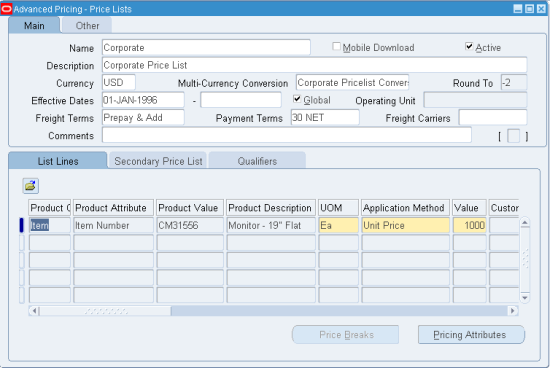The height and width of the screenshot is (368, 550).
Task: Click the Monitor - 19" Flat description cell
Action: pyautogui.click(x=271, y=225)
